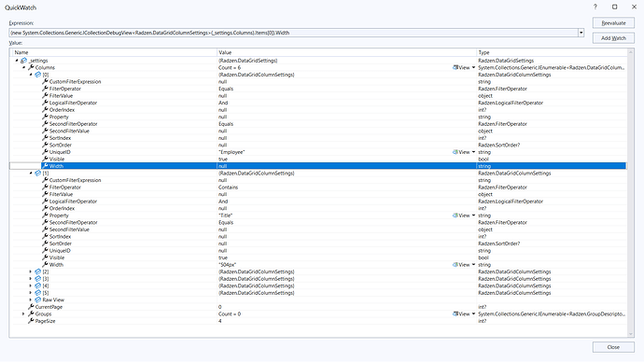The height and width of the screenshot is (362, 644).
Task: Click the Raw View object icon
Action: 37,299
